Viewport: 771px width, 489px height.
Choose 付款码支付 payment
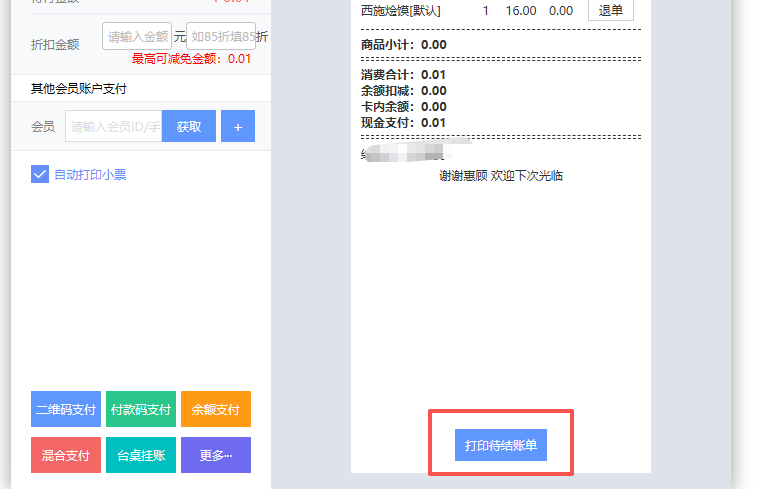coord(141,409)
